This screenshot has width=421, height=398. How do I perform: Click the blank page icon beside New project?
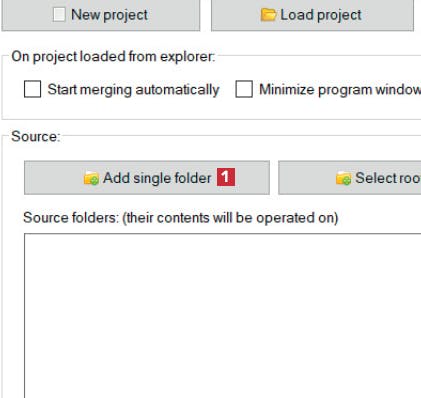tap(59, 15)
